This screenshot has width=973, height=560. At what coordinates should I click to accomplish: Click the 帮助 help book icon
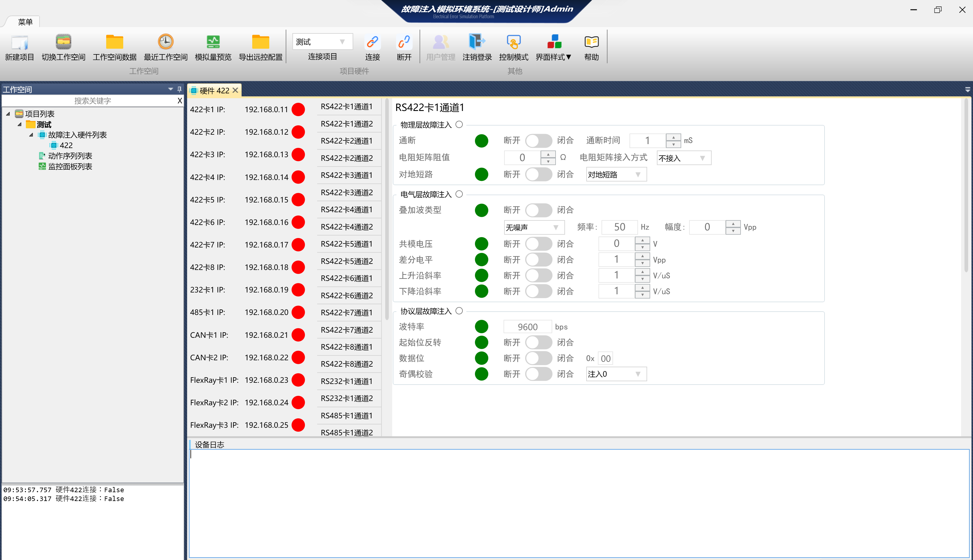(x=591, y=42)
